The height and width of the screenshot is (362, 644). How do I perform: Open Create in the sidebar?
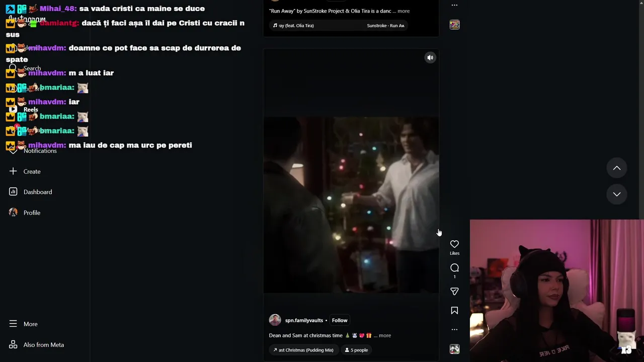coord(32,171)
